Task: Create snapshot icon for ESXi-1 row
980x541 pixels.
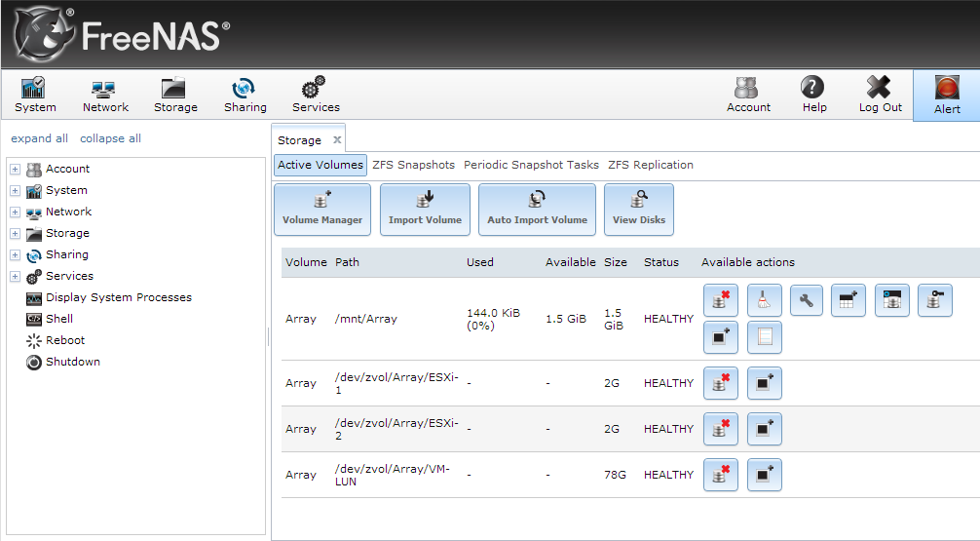Action: (x=765, y=383)
